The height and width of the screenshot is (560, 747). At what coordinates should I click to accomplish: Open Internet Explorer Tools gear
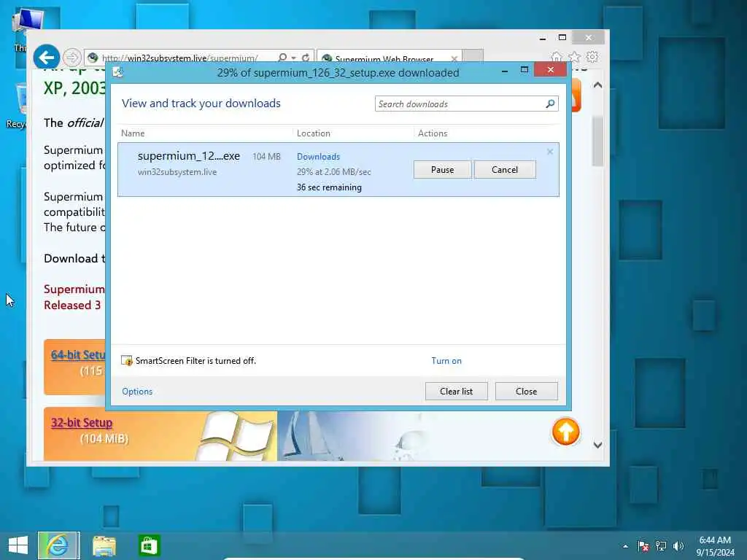click(x=592, y=57)
